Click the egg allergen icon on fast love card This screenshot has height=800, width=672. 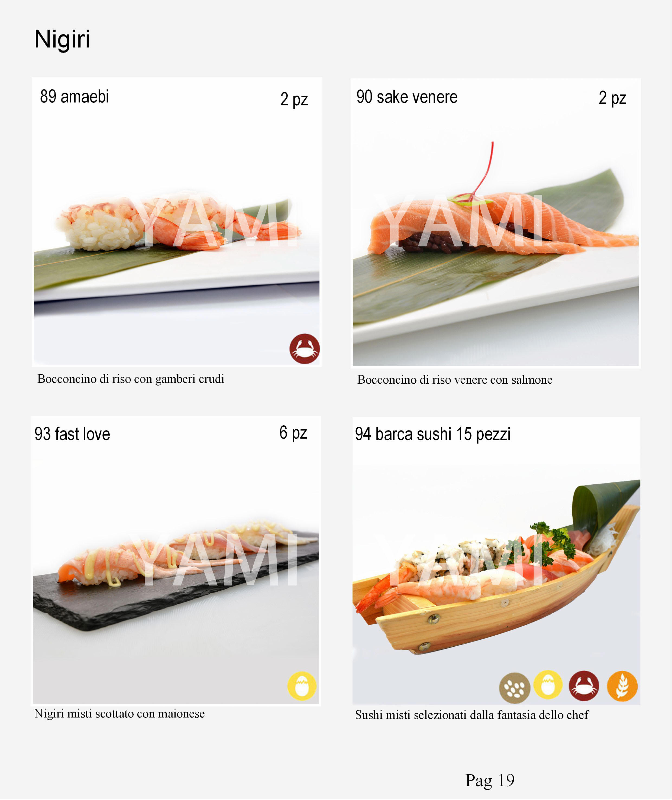[302, 686]
